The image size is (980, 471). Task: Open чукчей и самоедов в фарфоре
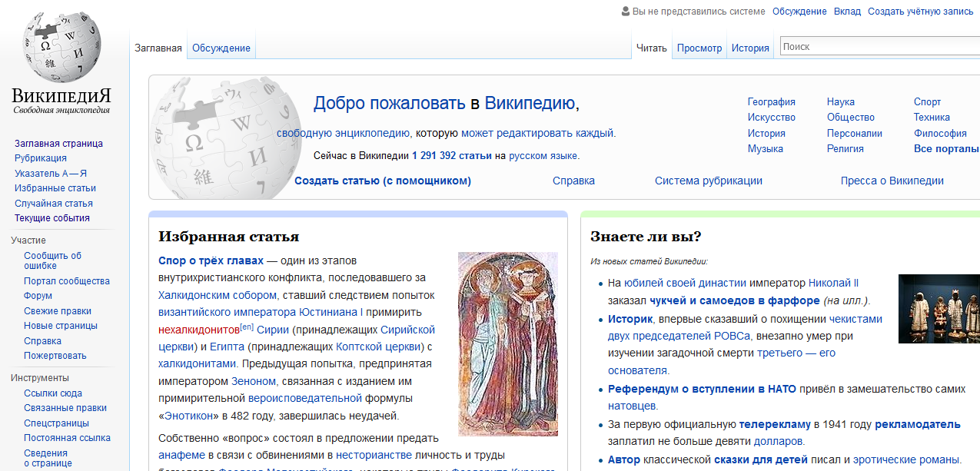735,301
